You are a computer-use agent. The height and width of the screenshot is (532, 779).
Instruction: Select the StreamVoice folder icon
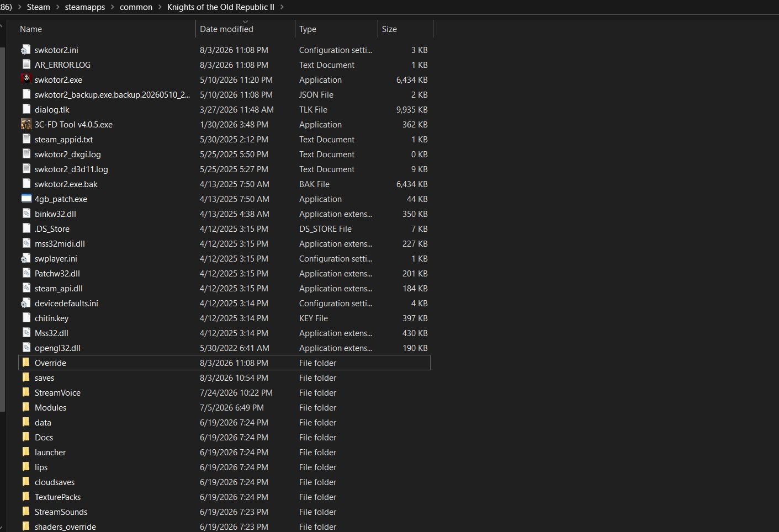pos(26,392)
